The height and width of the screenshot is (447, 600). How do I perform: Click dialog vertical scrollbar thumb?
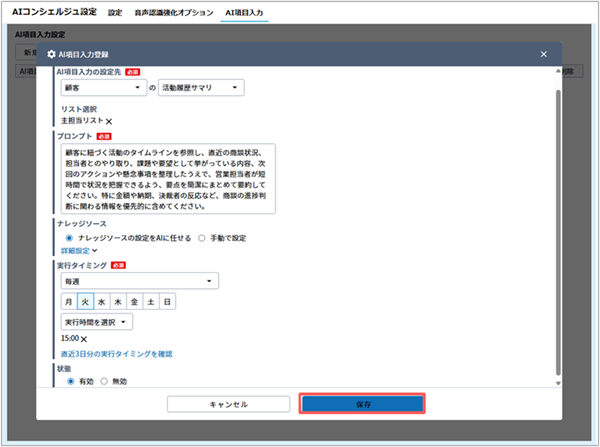(558, 233)
